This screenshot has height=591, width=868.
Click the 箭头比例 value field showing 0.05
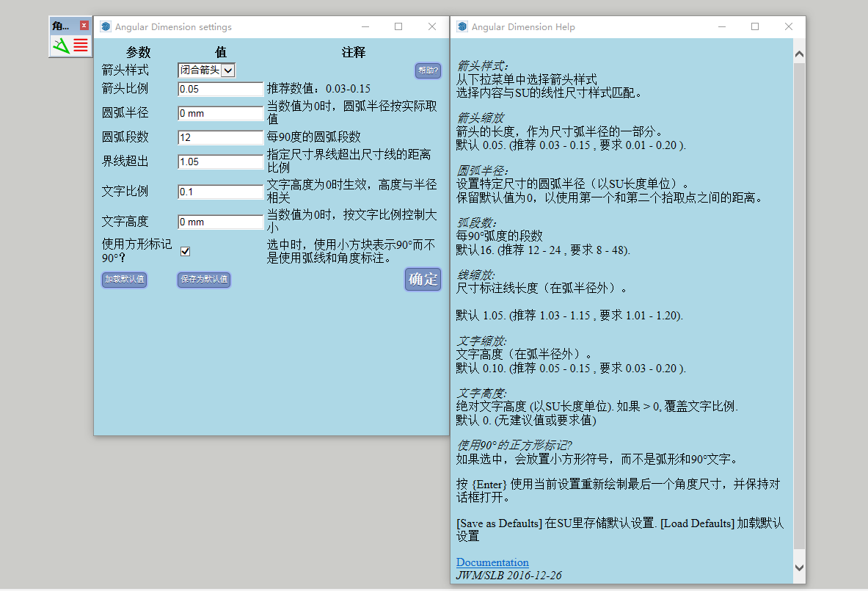coord(219,89)
